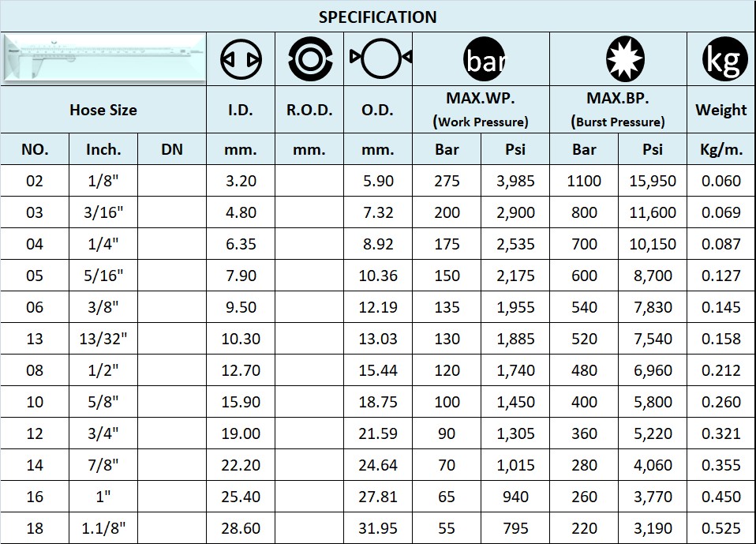Select the Bar sub-header under MAX.WP.
The height and width of the screenshot is (544, 756).
point(447,148)
